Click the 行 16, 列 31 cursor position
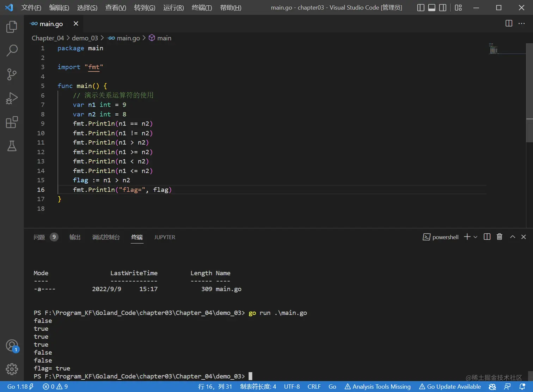Viewport: 533px width, 392px height. tap(215, 387)
